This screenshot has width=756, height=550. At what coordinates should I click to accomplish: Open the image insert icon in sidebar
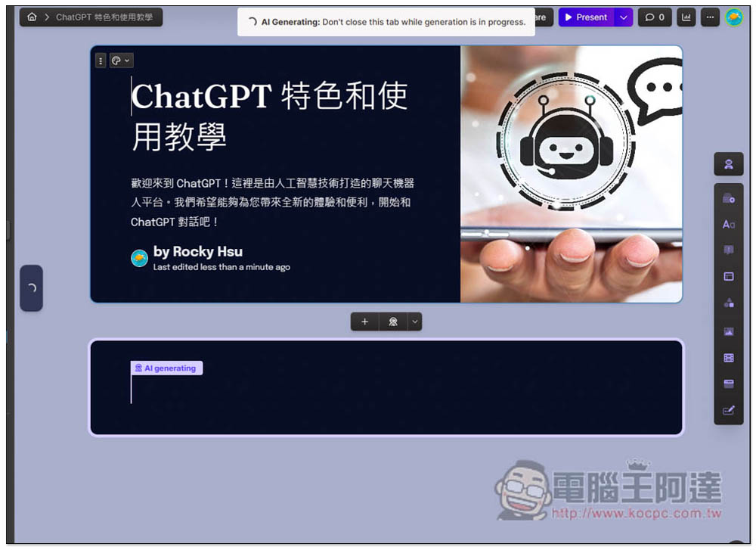point(728,331)
